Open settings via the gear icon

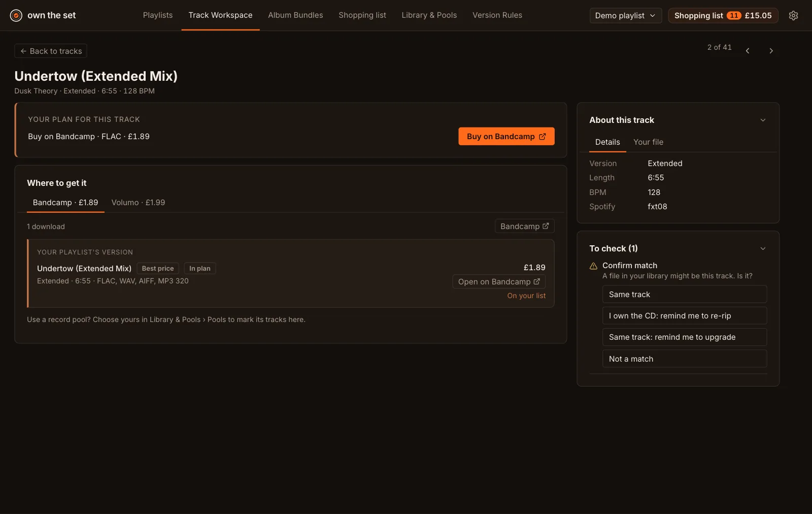[x=793, y=15]
